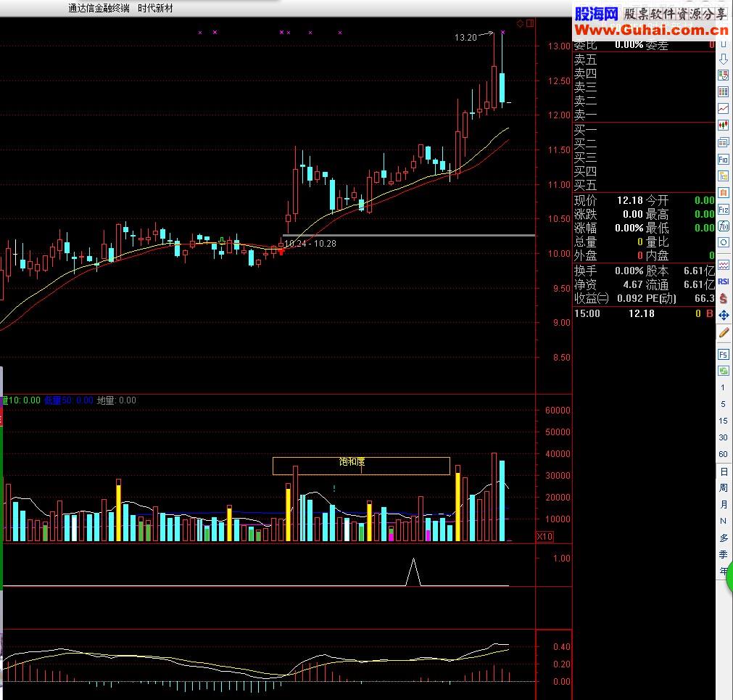Open the Www.Guhai.com.cn link

pos(651,30)
